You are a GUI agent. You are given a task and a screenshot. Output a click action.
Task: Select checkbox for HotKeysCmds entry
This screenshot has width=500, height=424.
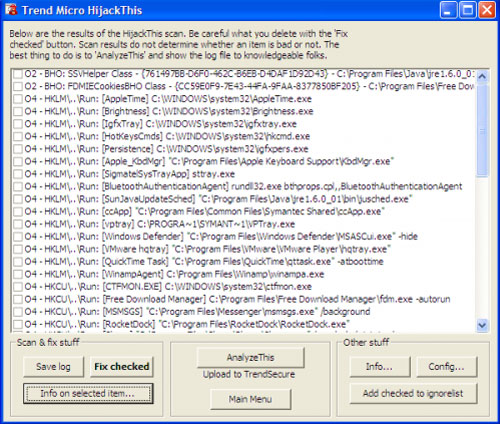coord(18,136)
